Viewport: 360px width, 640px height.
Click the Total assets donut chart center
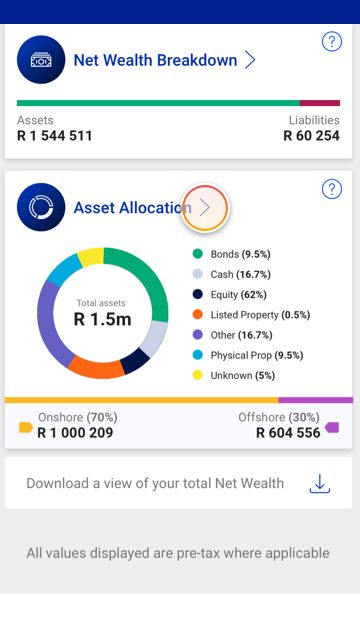[102, 313]
